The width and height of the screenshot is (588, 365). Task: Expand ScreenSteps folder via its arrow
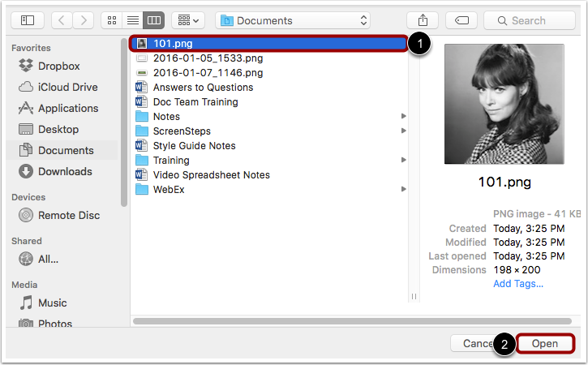point(404,131)
